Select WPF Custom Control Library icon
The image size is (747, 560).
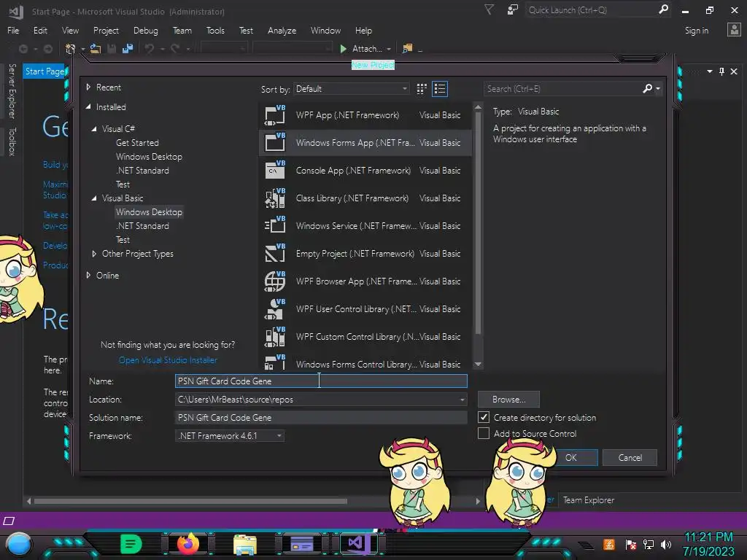click(275, 336)
